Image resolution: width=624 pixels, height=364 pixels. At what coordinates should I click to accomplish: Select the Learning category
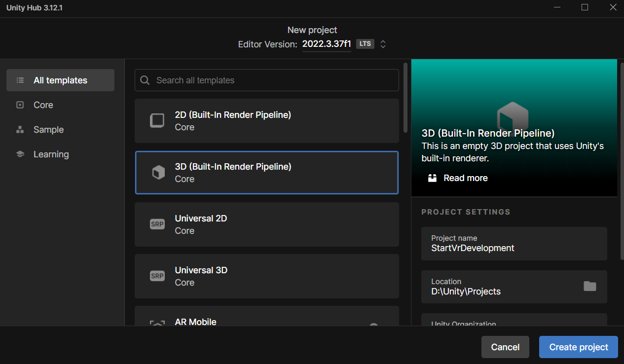click(x=60, y=154)
